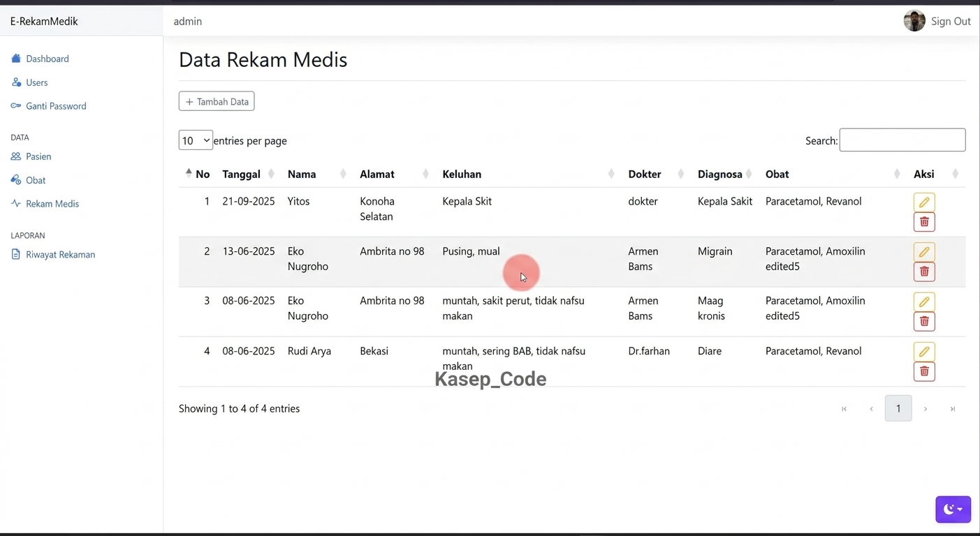
Task: Click Tambah Data button
Action: [217, 101]
